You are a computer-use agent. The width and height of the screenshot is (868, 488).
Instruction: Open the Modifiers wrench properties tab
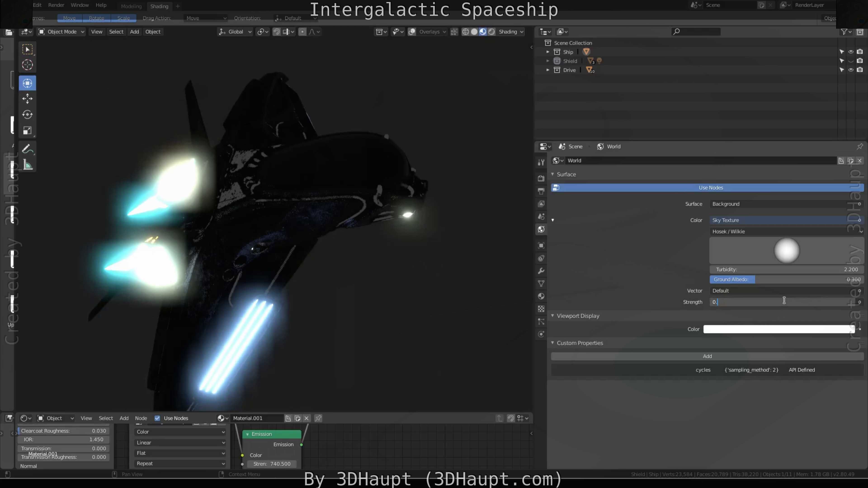(541, 271)
